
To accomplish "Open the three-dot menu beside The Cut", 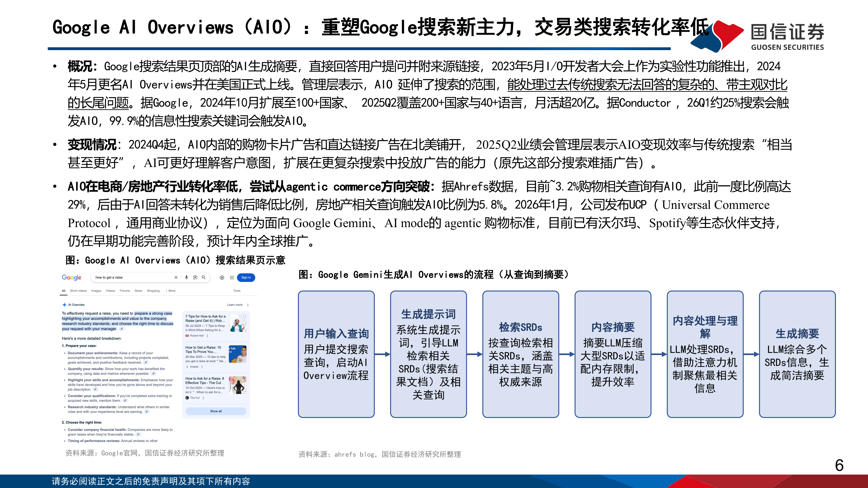I will (x=203, y=398).
